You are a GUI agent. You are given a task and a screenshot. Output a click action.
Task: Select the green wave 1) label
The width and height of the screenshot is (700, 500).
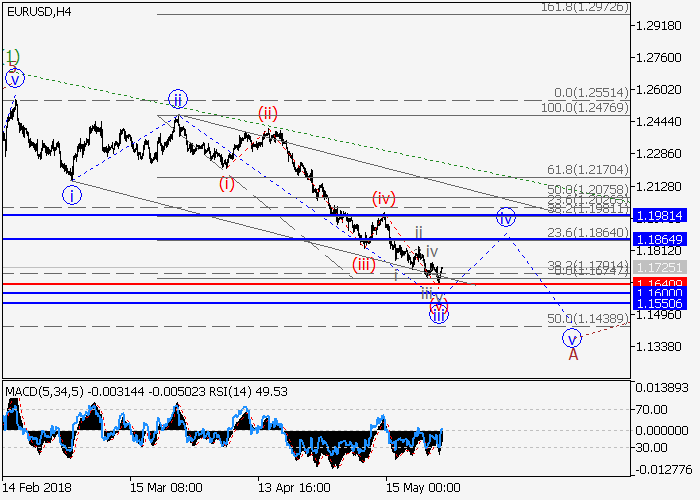pos(11,56)
